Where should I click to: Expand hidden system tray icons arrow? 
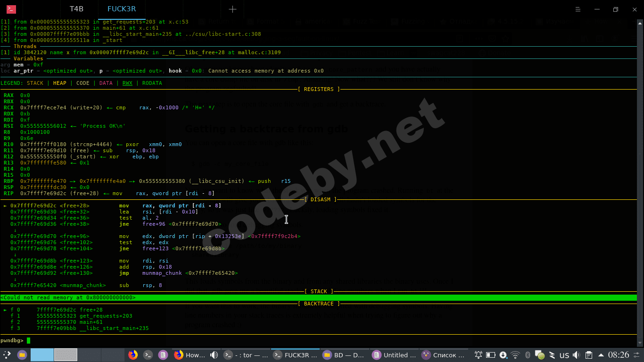point(601,355)
